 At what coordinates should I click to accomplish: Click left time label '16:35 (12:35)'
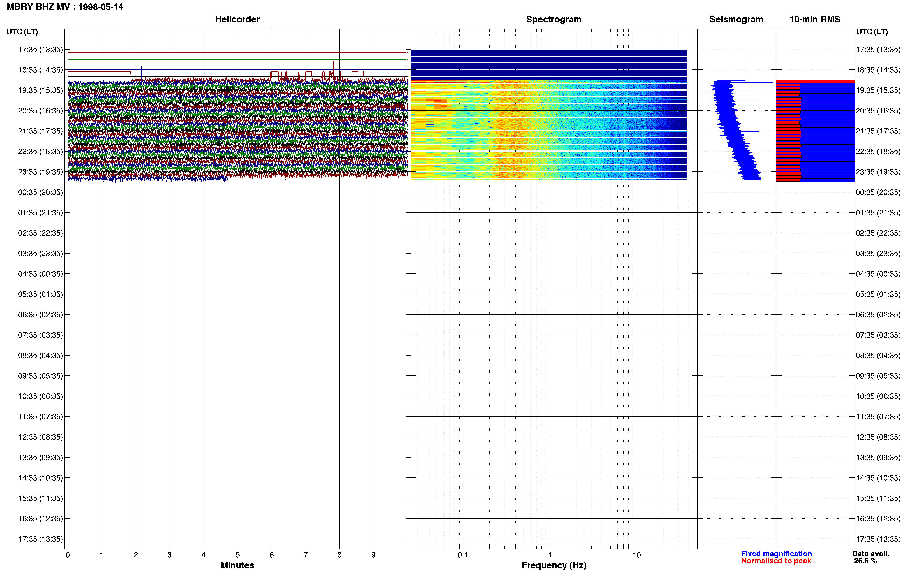coord(41,519)
